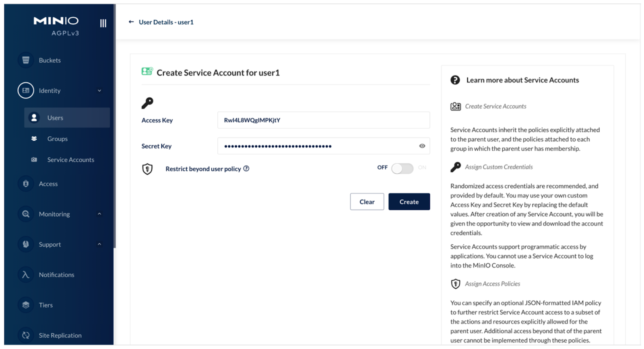Click the Buckets icon in sidebar

click(x=26, y=60)
